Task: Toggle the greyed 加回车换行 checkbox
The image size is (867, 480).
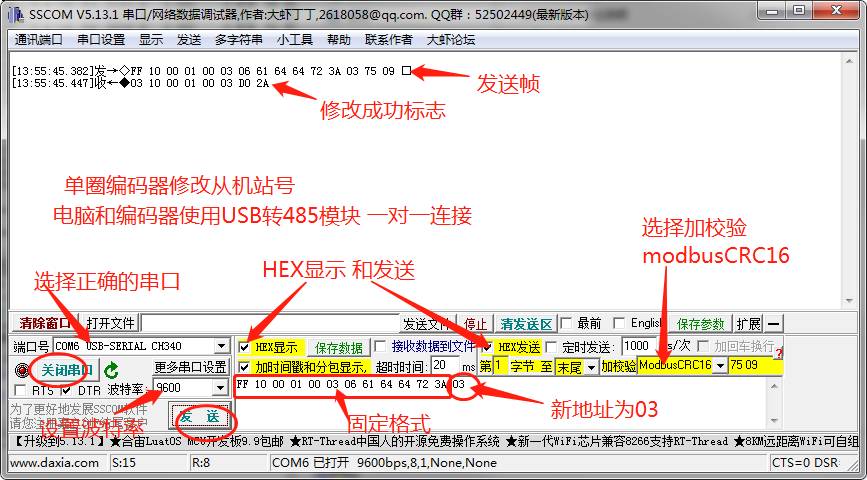Action: [703, 346]
